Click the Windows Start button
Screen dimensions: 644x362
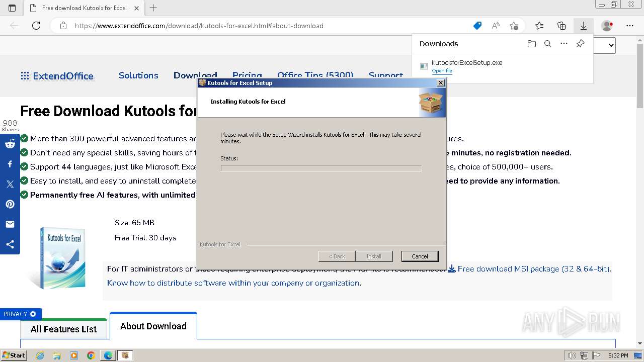coord(14,355)
